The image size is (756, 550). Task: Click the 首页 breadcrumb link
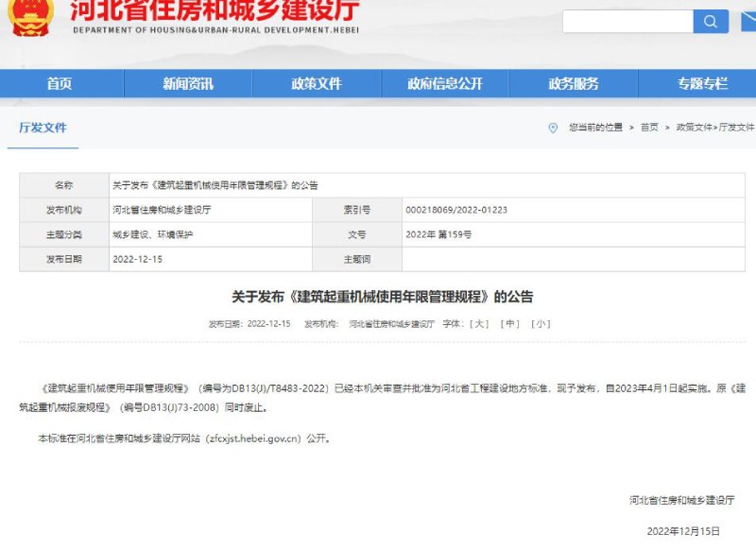point(649,128)
